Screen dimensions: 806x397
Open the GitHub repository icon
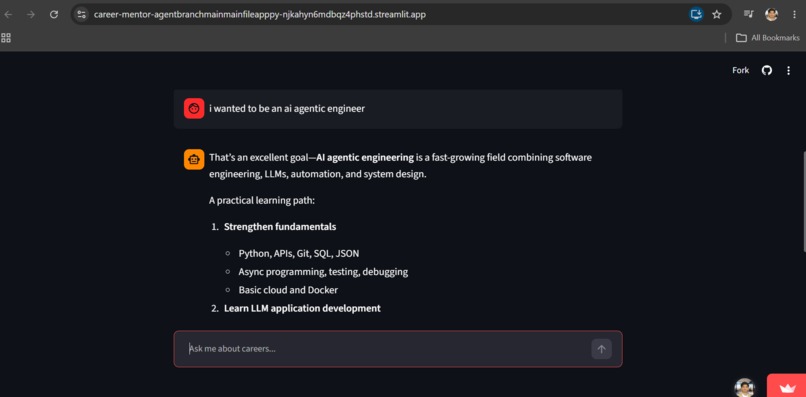[x=766, y=70]
